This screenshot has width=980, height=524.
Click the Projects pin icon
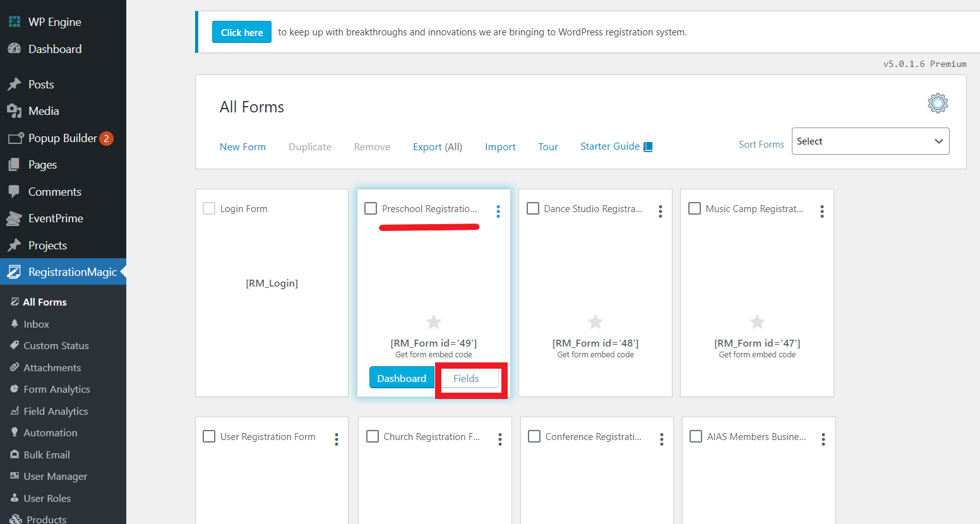point(14,245)
